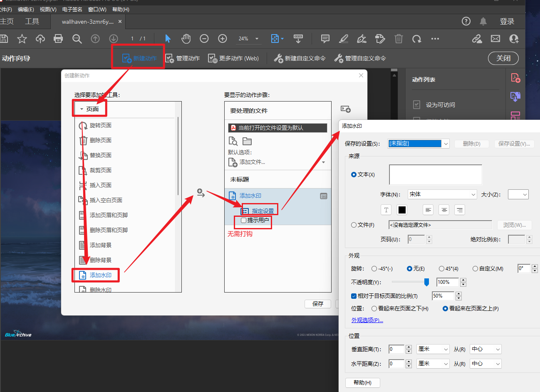This screenshot has width=540, height=392.
Task: Open the 字体 font dropdown
Action: 442,194
